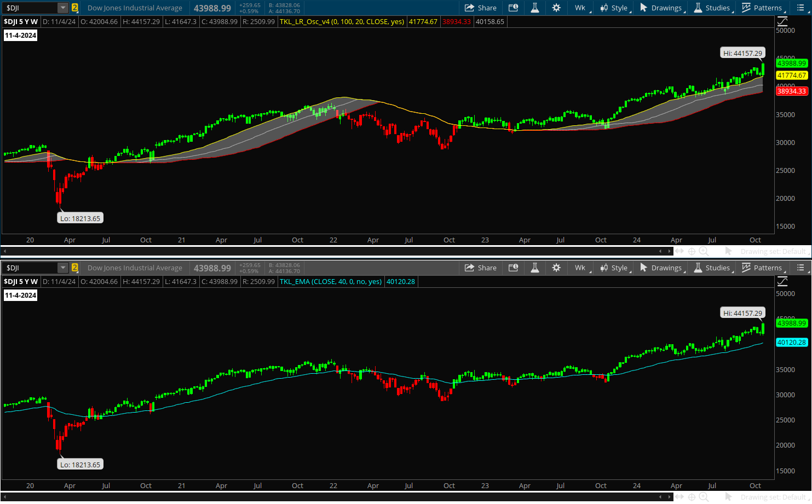Toggle price axis scale icon in bottom chart

point(782,281)
